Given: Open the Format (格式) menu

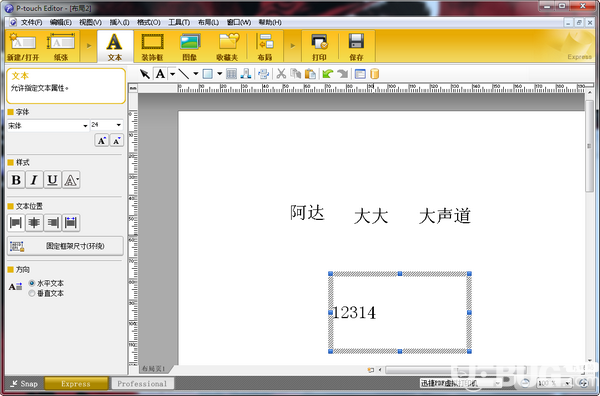Looking at the screenshot, I should 149,22.
